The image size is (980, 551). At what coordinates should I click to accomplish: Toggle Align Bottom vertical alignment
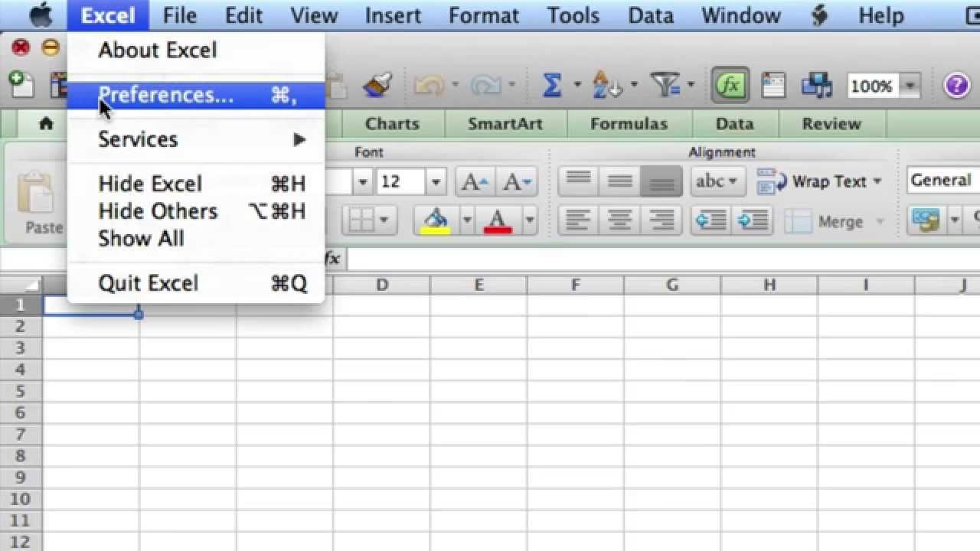pos(661,182)
